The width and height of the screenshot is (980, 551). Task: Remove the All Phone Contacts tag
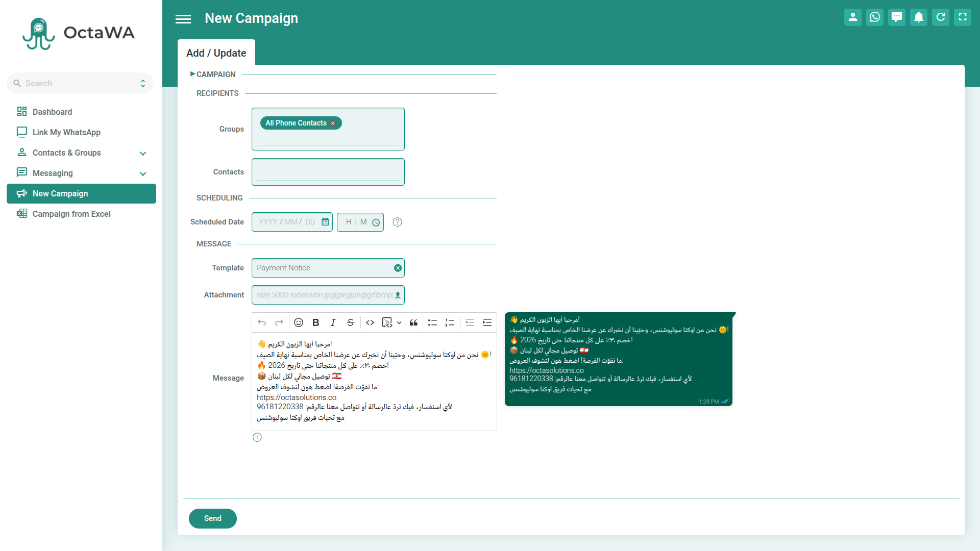click(333, 123)
